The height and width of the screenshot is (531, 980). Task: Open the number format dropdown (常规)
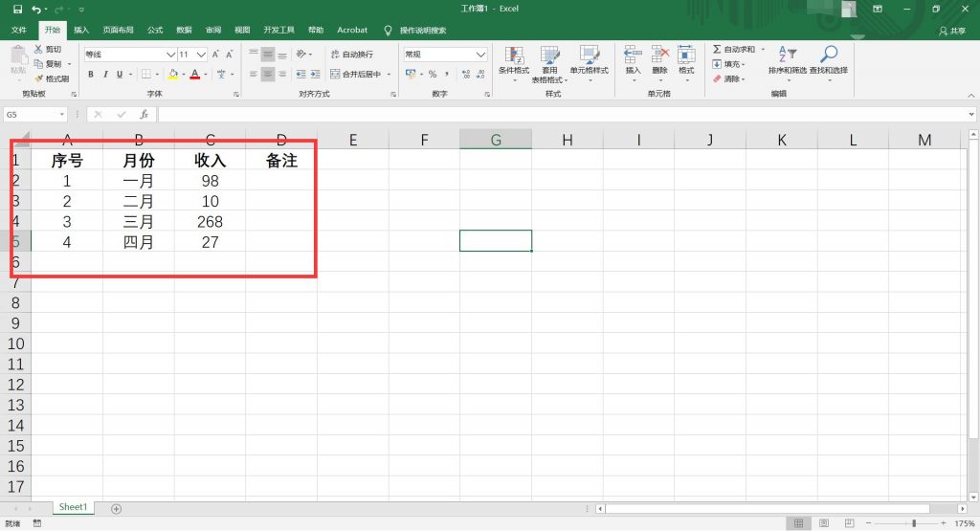point(480,55)
